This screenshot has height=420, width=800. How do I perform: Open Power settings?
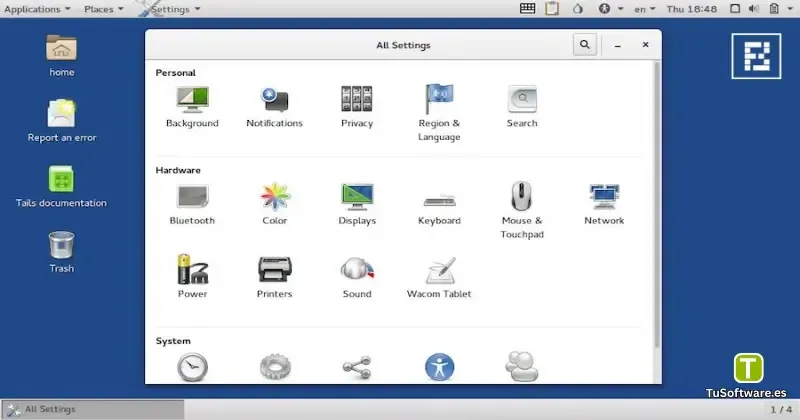tap(192, 276)
